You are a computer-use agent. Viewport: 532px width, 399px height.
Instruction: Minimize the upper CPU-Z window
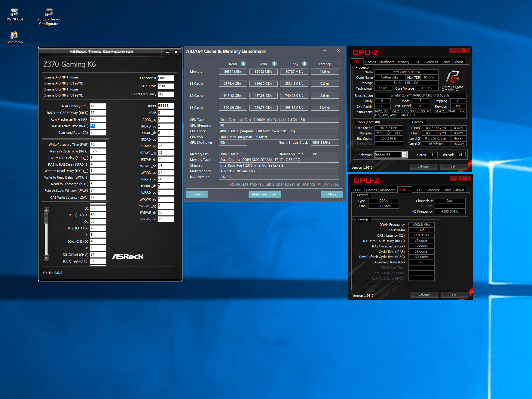click(453, 50)
